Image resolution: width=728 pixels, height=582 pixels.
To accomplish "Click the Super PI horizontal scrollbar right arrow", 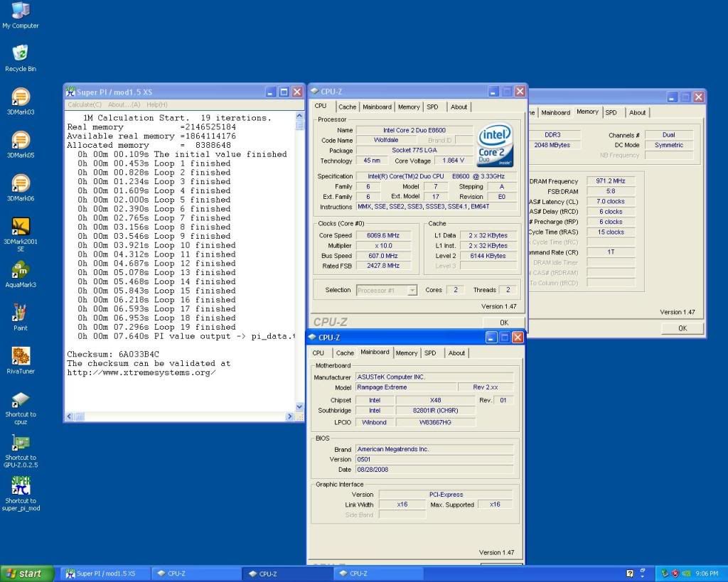I will point(290,416).
